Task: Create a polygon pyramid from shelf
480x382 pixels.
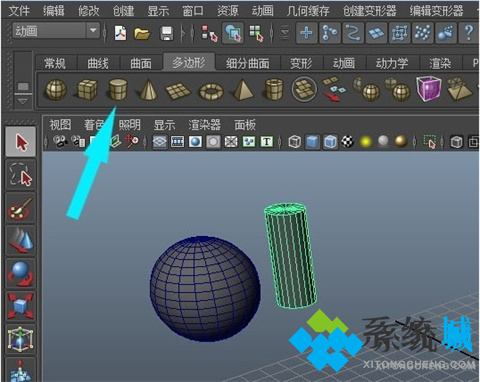Action: pyautogui.click(x=243, y=89)
